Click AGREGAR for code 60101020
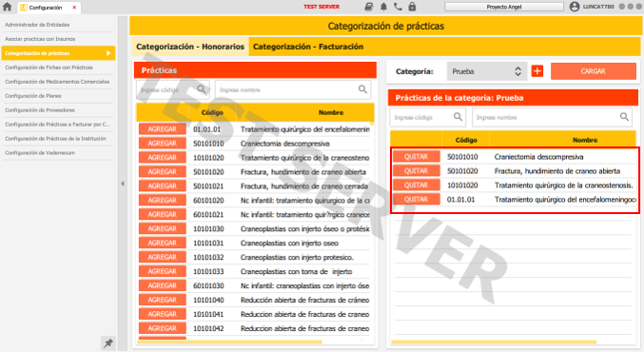 pyautogui.click(x=163, y=200)
